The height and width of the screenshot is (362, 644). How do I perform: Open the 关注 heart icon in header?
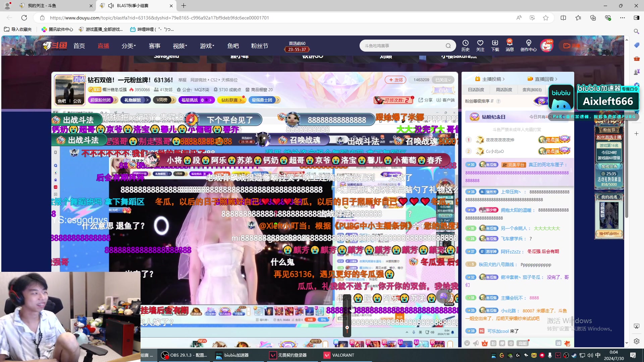click(x=480, y=46)
